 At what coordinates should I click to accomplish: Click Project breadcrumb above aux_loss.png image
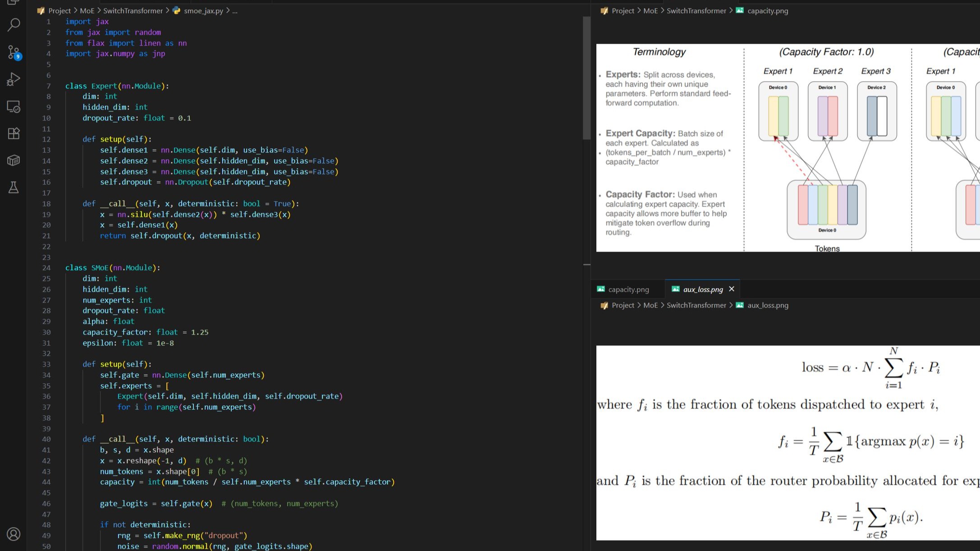pyautogui.click(x=623, y=305)
